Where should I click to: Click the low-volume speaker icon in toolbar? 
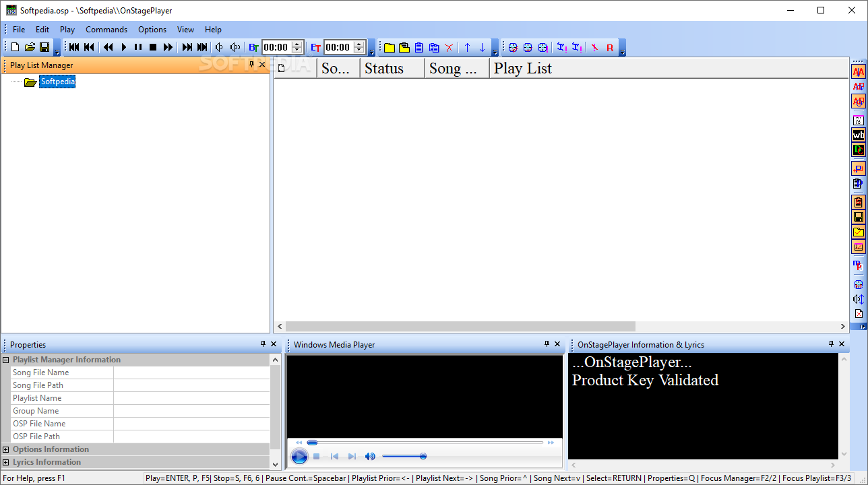tap(219, 47)
